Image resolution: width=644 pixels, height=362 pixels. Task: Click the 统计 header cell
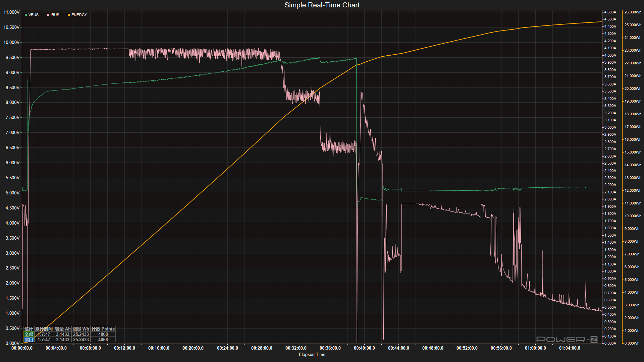coord(29,329)
